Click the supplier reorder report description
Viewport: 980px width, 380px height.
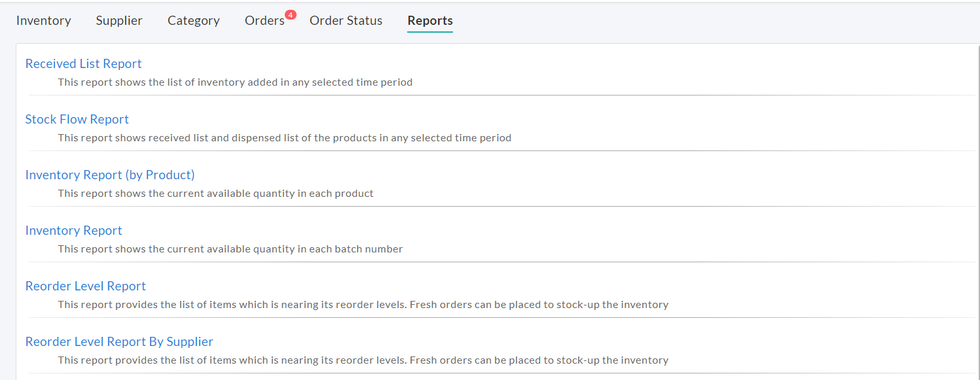coord(363,360)
